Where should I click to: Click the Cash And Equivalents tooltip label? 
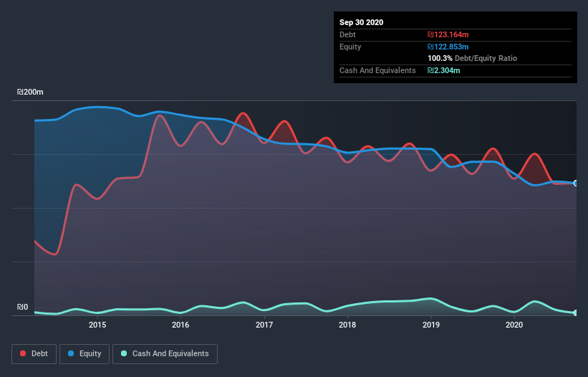(x=377, y=70)
